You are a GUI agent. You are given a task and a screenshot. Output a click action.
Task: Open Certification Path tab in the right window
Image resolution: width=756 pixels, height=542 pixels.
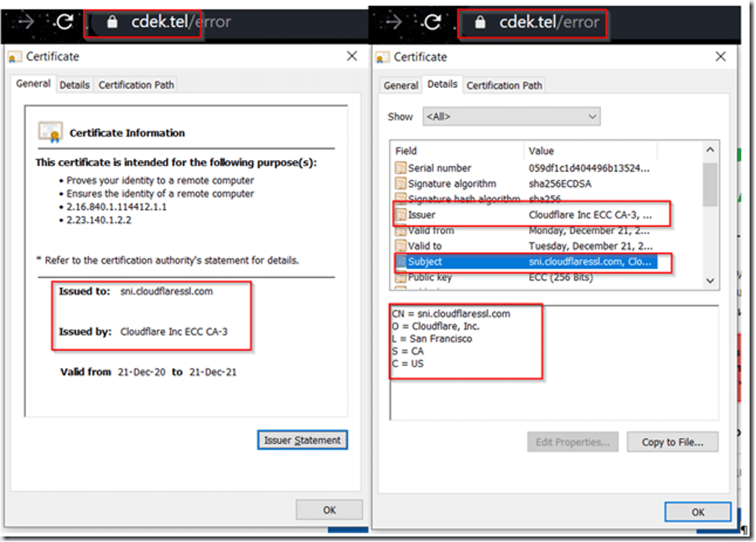point(504,85)
